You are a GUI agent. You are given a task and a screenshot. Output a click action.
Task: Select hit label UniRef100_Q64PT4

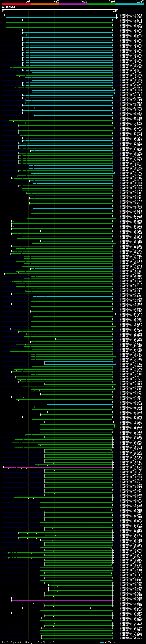click(131, 635)
